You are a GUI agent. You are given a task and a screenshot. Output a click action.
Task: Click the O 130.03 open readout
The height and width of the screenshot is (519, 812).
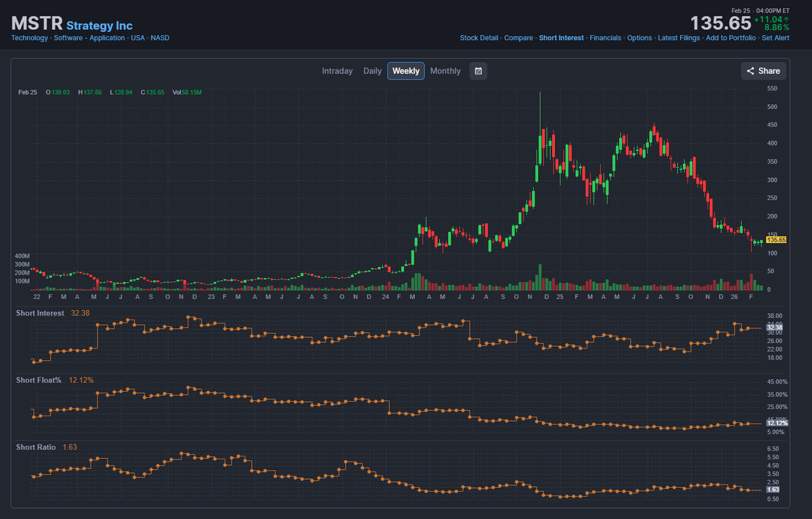pos(58,92)
